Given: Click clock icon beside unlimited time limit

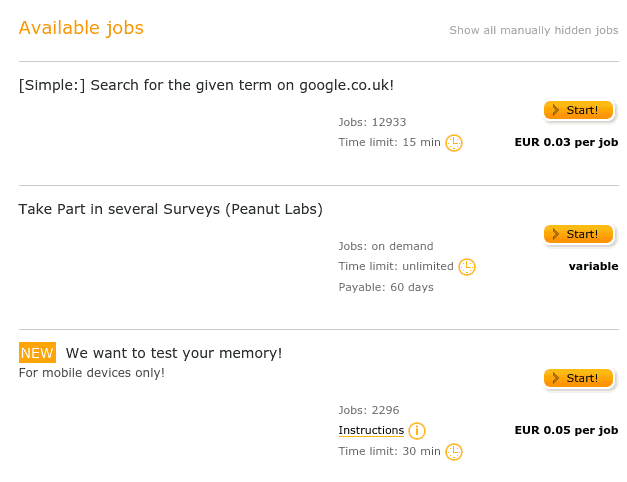Looking at the screenshot, I should pyautogui.click(x=467, y=267).
